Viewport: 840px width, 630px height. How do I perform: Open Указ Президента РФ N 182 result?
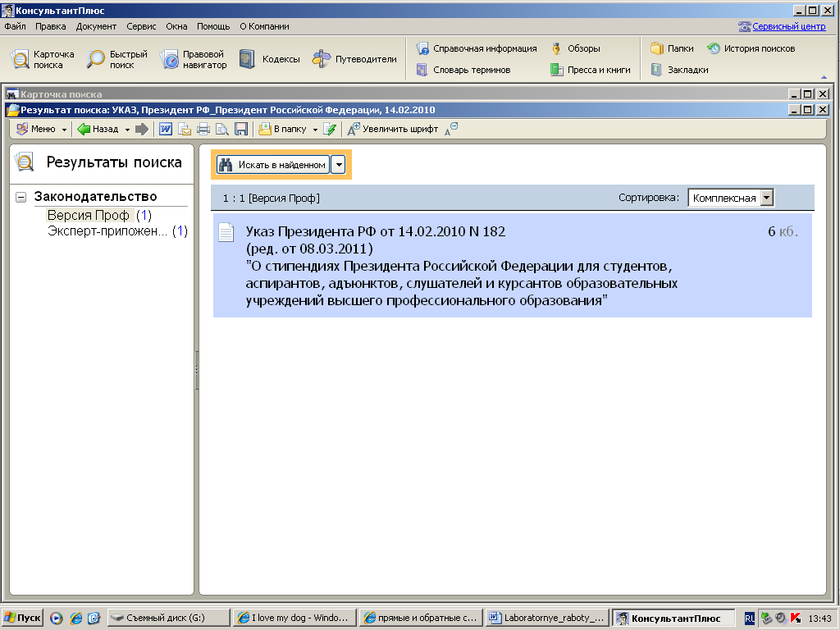click(512, 266)
